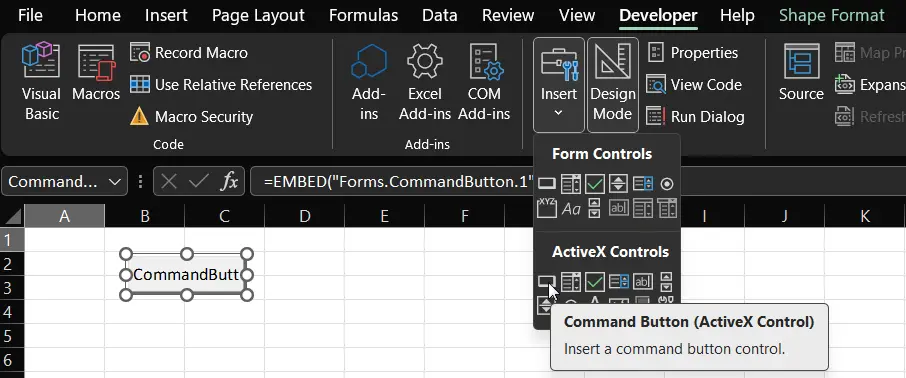Click View Code

(x=694, y=84)
